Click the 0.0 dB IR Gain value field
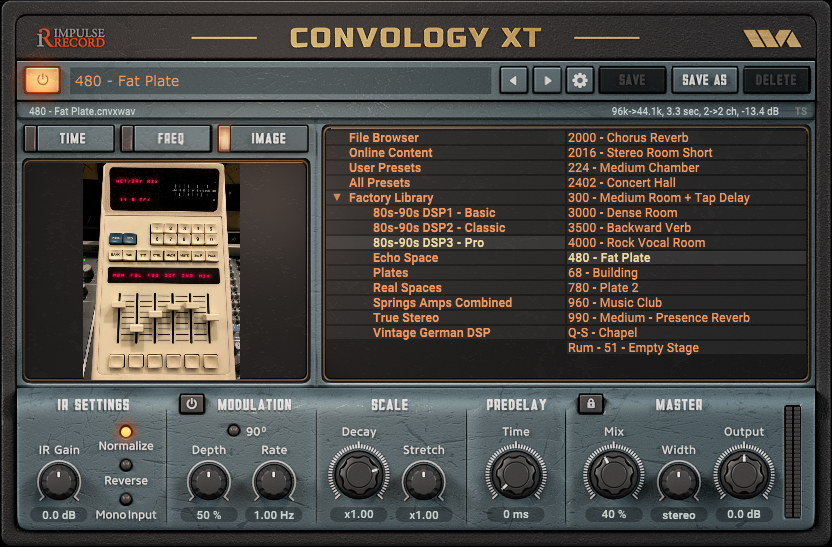Image resolution: width=832 pixels, height=547 pixels. [x=58, y=515]
